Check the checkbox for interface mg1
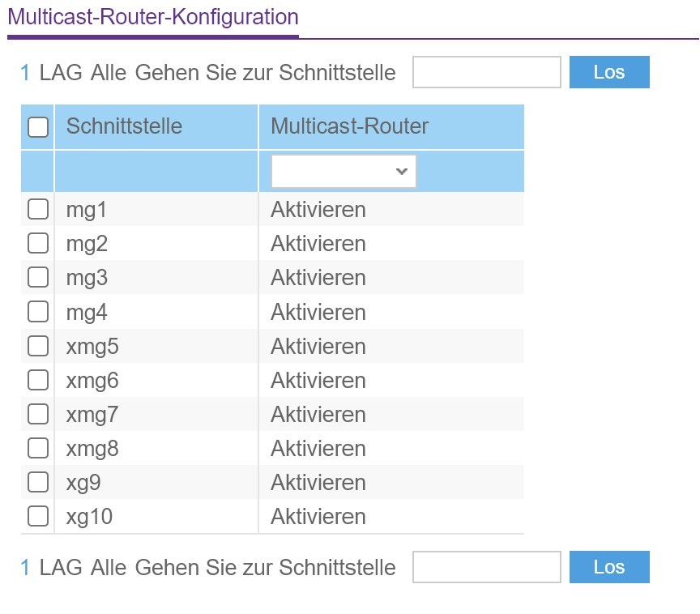The width and height of the screenshot is (700, 614). coord(37,209)
